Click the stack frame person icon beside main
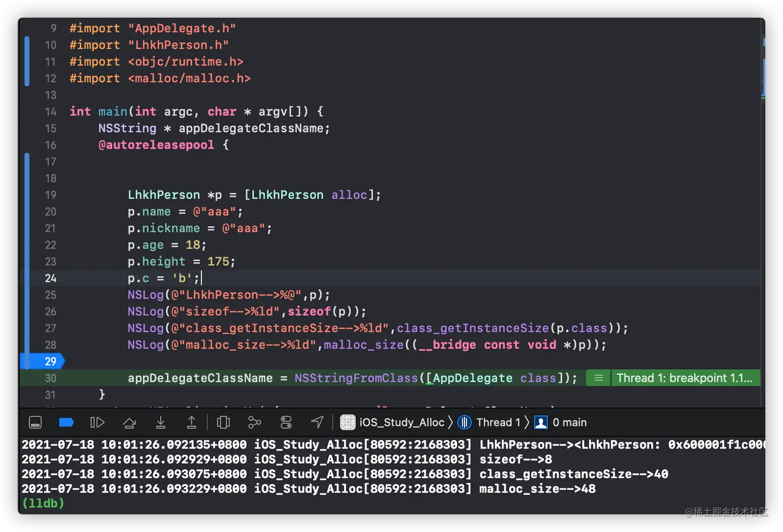Viewport: 783px width, 532px height. pos(541,422)
